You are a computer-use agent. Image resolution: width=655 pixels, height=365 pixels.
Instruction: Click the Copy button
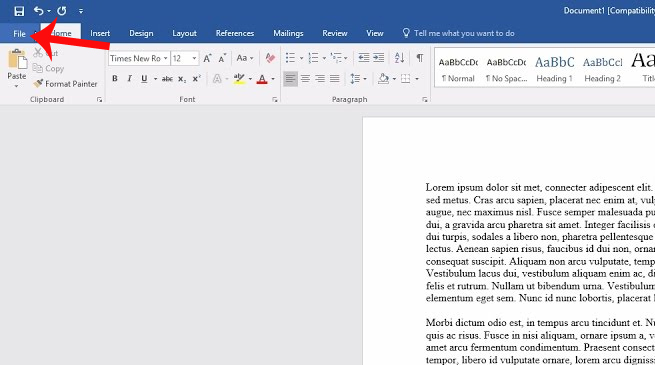pyautogui.click(x=49, y=68)
